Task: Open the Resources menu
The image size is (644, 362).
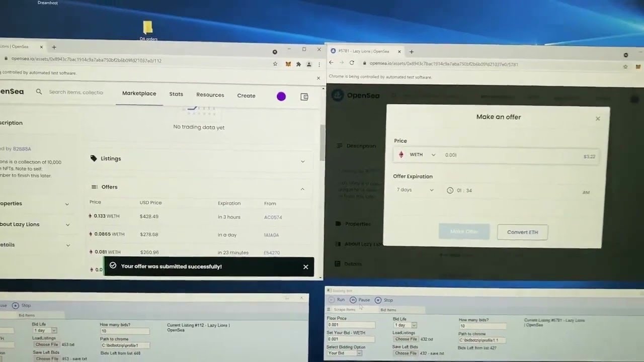Action: click(x=210, y=95)
